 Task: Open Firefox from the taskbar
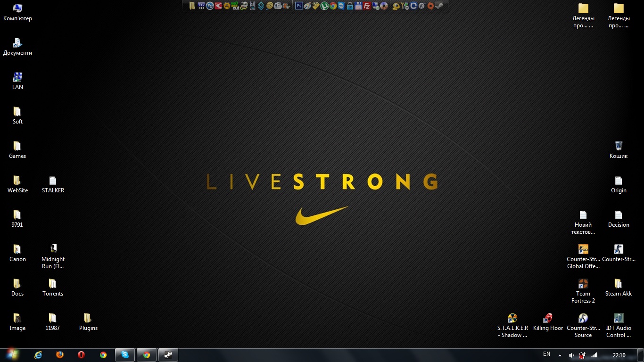60,355
